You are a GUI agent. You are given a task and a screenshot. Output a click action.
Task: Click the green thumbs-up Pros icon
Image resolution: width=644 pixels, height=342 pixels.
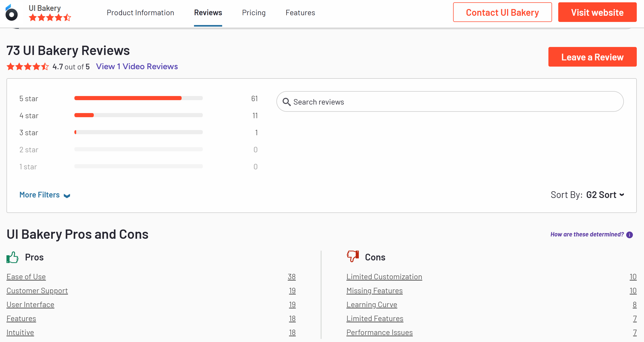click(x=12, y=257)
